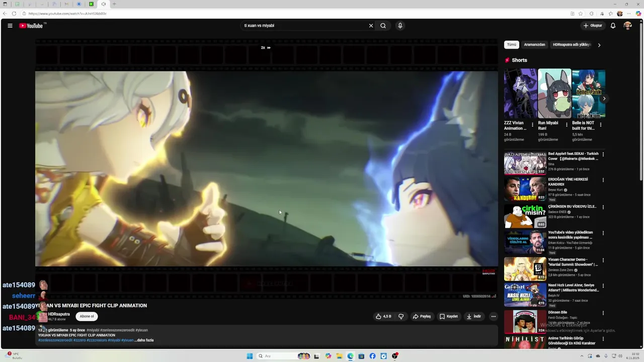Open options for Bad Apple video
Image resolution: width=644 pixels, height=362 pixels.
603,154
